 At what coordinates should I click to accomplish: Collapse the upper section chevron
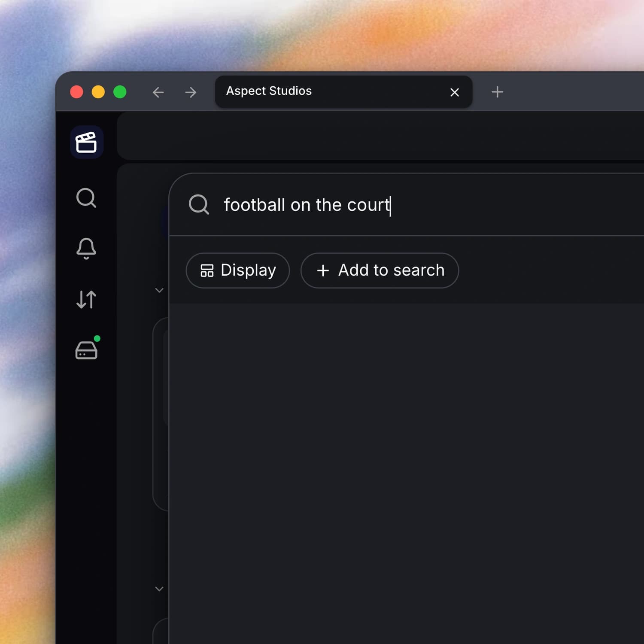pyautogui.click(x=159, y=290)
